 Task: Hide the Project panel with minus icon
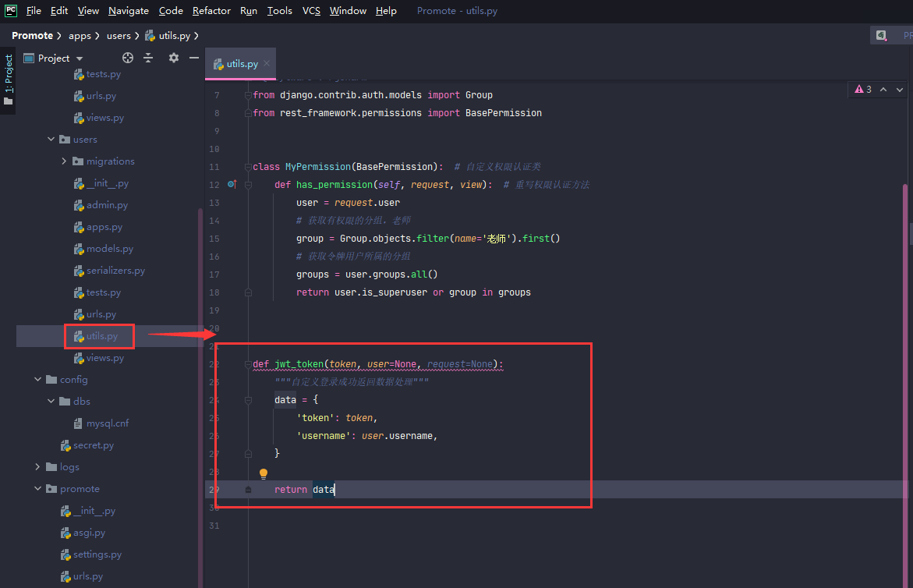(194, 58)
